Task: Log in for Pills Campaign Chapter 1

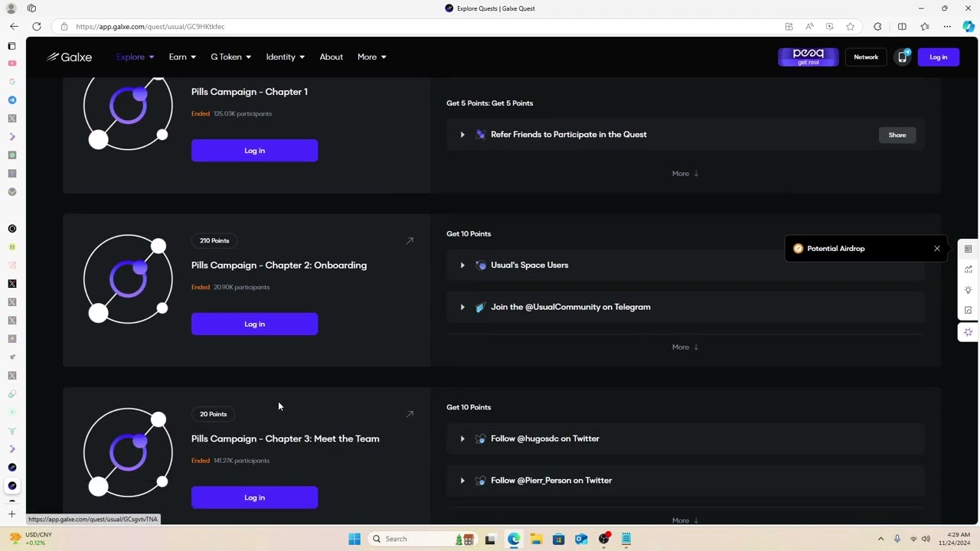Action: (254, 151)
